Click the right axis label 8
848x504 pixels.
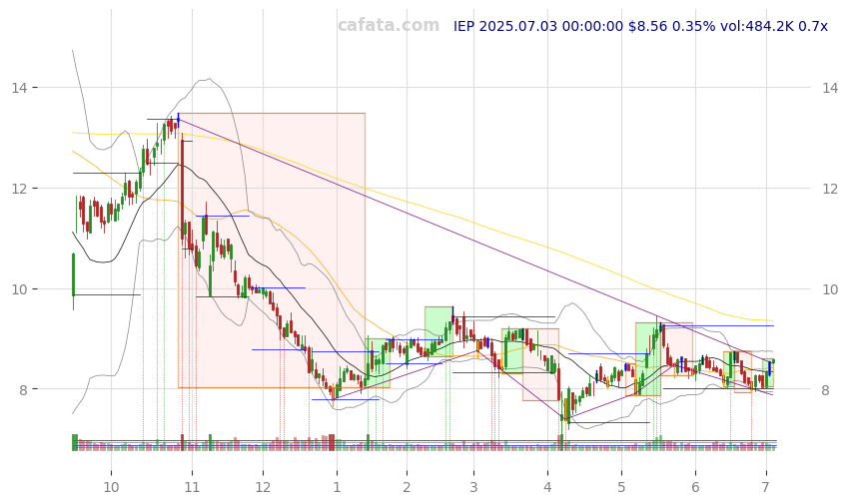826,390
